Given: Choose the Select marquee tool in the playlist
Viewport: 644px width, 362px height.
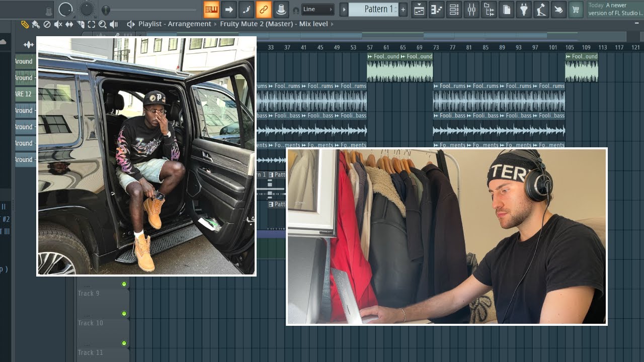Looking at the screenshot, I should (x=91, y=24).
